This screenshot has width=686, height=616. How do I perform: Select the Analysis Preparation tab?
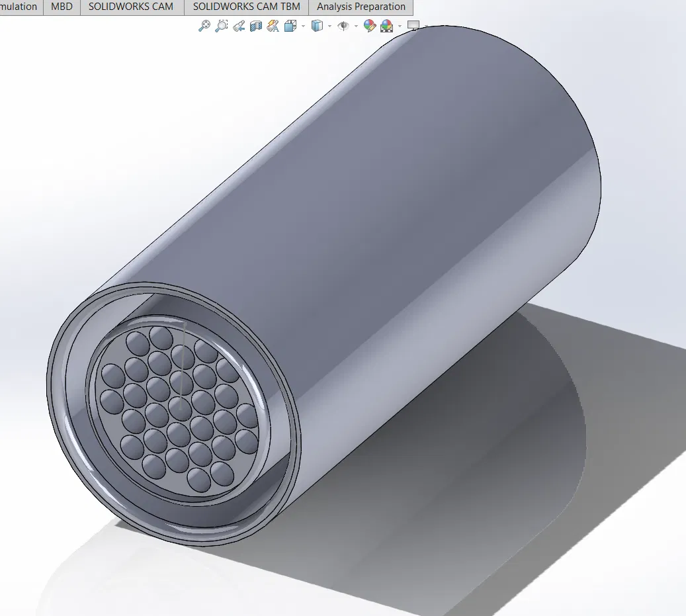click(361, 7)
